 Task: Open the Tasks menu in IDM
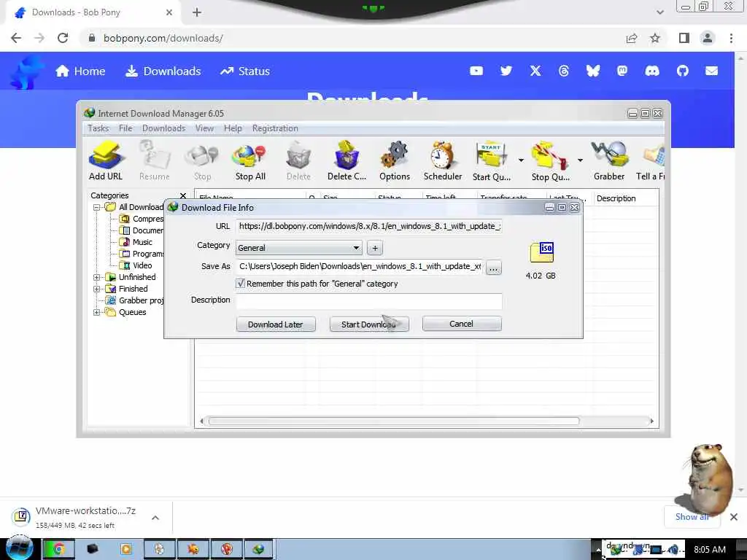[x=98, y=128]
